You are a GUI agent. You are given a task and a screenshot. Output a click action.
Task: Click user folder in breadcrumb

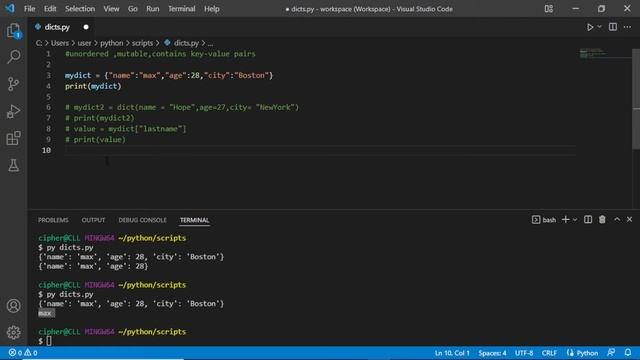pos(84,43)
